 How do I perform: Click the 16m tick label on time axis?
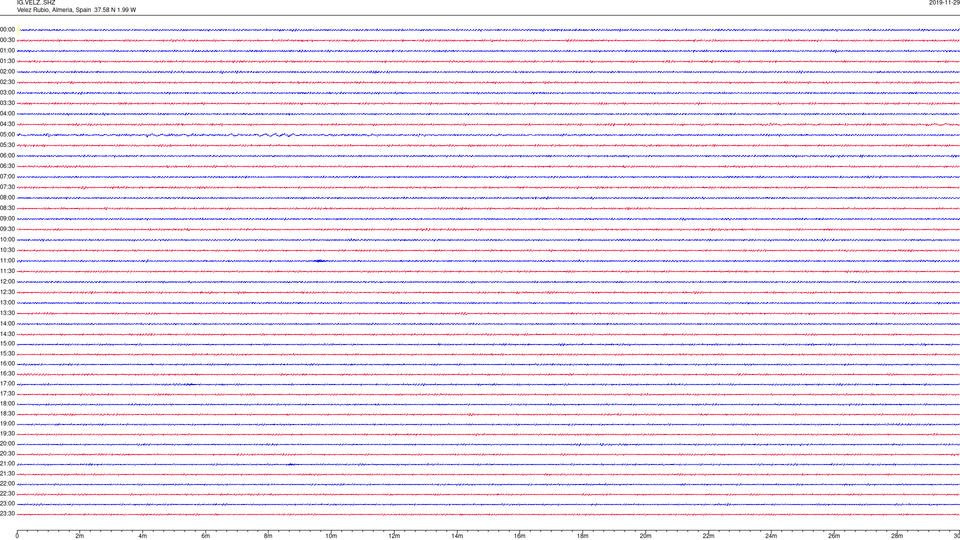pyautogui.click(x=520, y=536)
